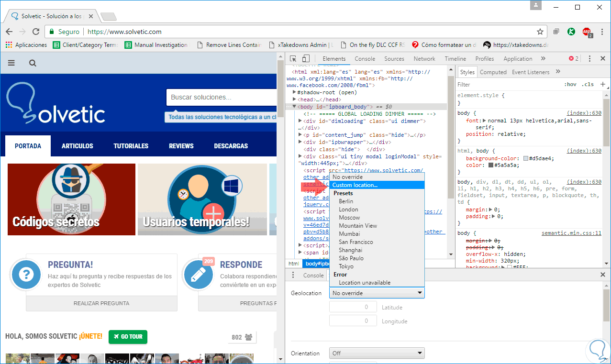Open the site hamburger menu
Screen dimensions: 611x364
pyautogui.click(x=11, y=63)
